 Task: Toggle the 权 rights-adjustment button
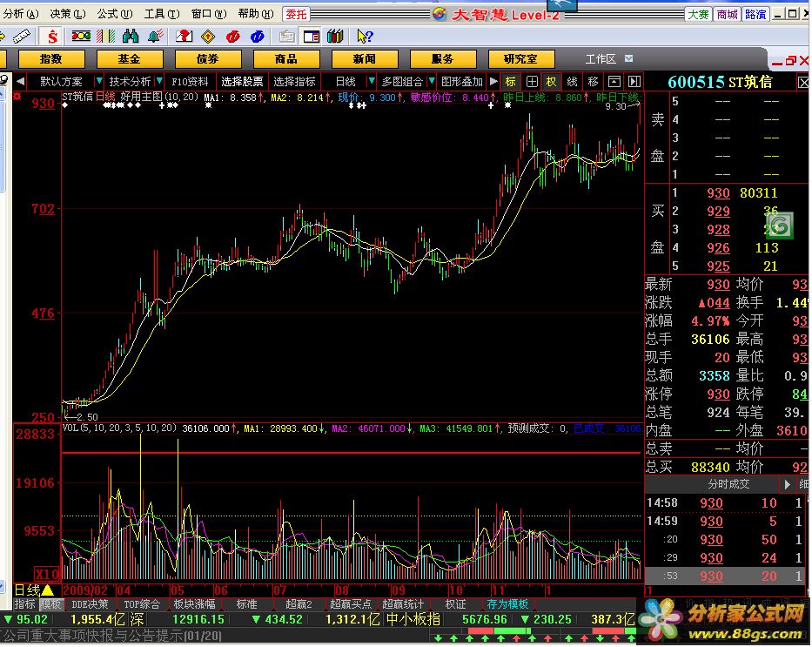[552, 81]
